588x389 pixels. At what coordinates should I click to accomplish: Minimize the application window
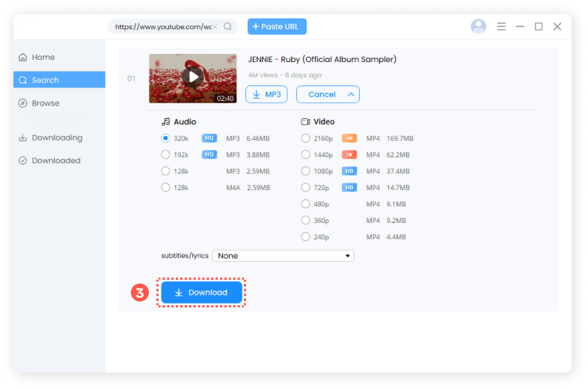(x=520, y=26)
